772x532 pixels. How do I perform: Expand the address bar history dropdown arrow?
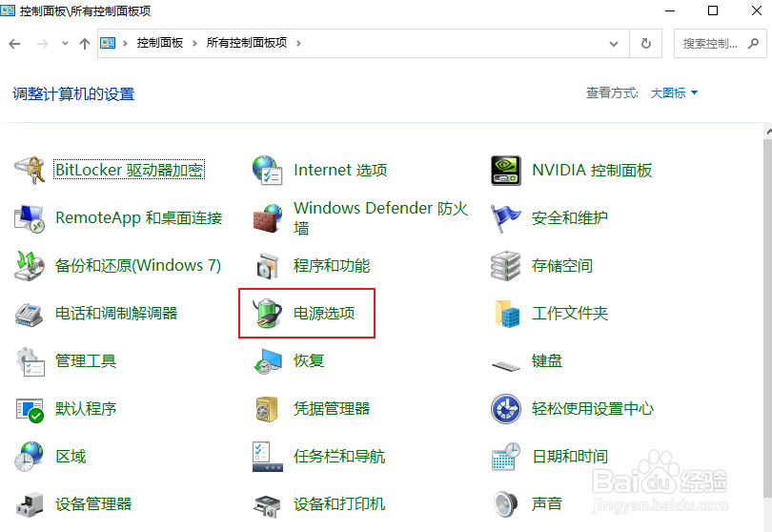tap(614, 43)
